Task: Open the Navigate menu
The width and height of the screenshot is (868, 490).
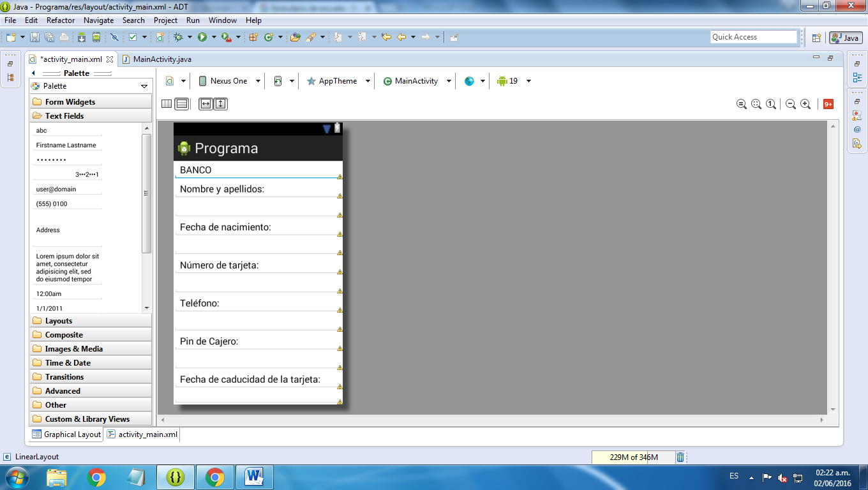Action: [98, 20]
